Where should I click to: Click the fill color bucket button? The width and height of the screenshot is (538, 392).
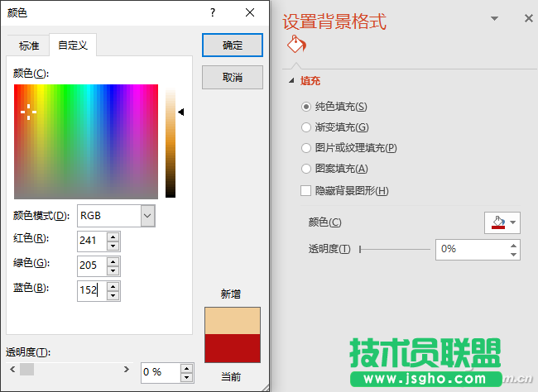click(x=496, y=222)
